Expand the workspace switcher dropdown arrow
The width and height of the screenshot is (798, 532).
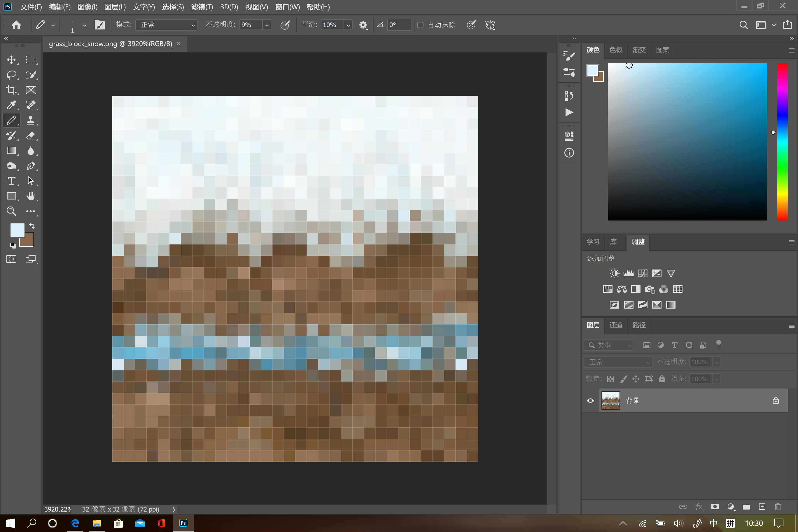[774, 25]
